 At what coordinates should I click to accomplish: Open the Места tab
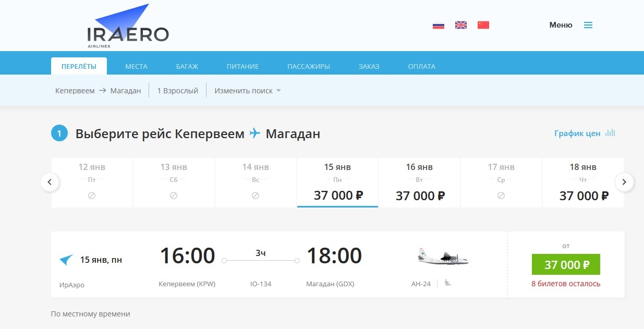tap(136, 66)
